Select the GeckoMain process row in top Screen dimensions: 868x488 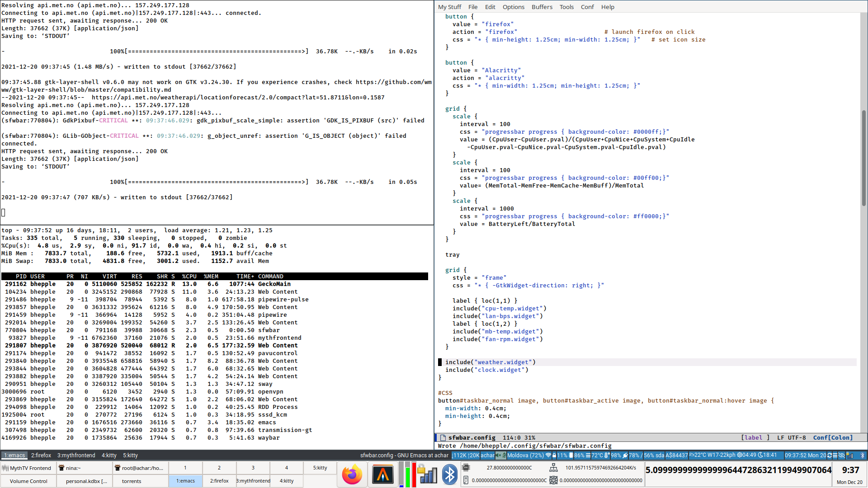tap(214, 284)
